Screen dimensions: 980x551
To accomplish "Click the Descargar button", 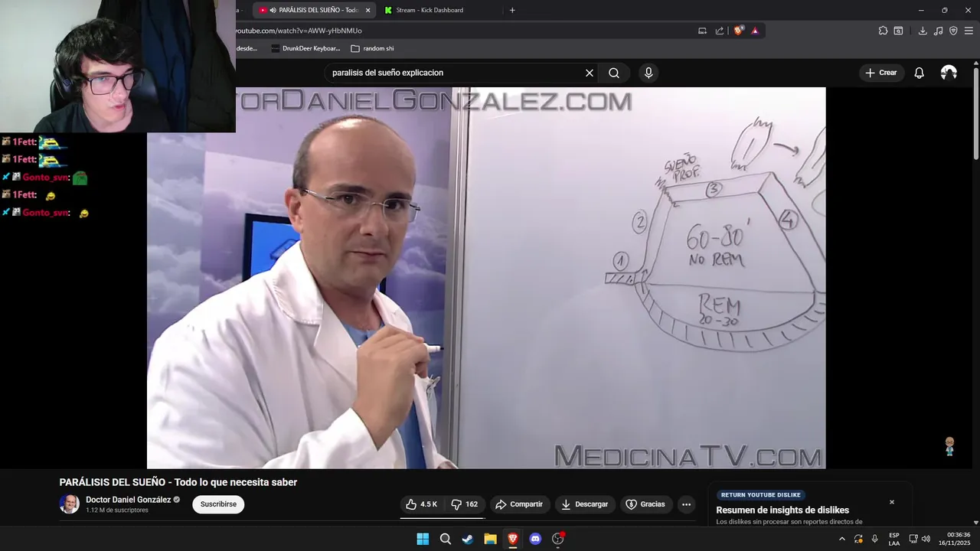I will 585,504.
